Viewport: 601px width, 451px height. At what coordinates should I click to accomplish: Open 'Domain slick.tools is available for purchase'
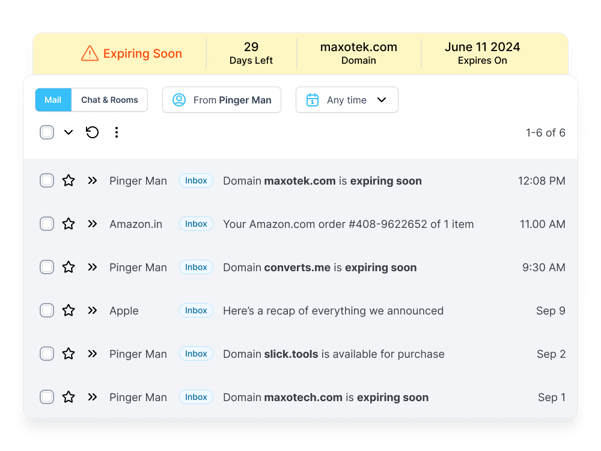(334, 354)
